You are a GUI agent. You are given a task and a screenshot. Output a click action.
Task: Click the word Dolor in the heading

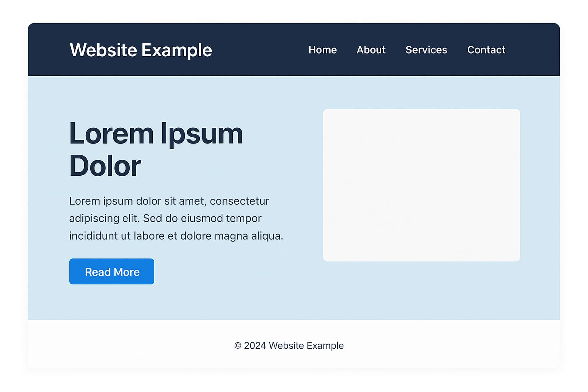105,166
